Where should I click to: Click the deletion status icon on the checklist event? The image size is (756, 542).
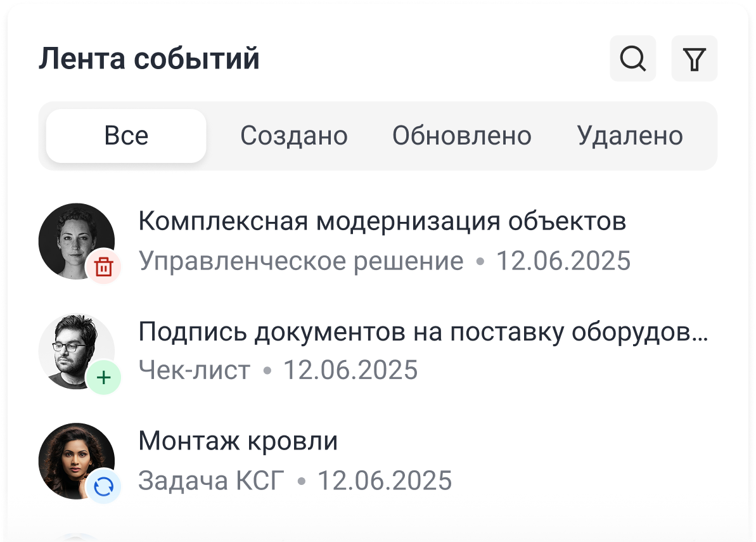(103, 377)
